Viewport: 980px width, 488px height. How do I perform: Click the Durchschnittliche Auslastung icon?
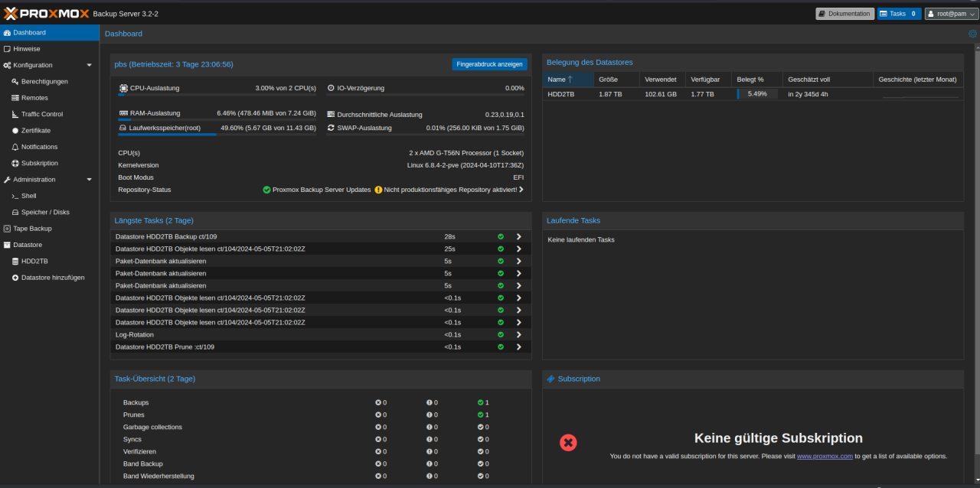[331, 114]
